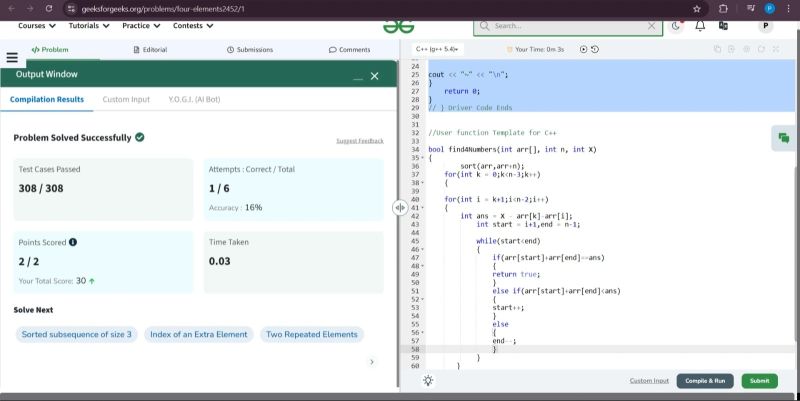Image resolution: width=800 pixels, height=401 pixels.
Task: Select Custom Input tab in Output Window
Action: (x=126, y=99)
